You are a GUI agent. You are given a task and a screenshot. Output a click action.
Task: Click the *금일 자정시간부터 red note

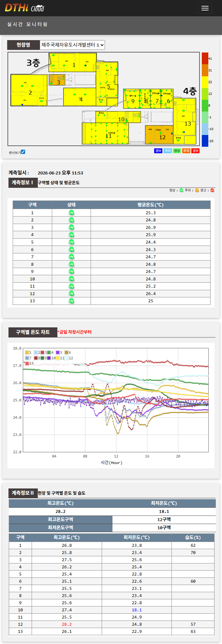click(x=75, y=332)
